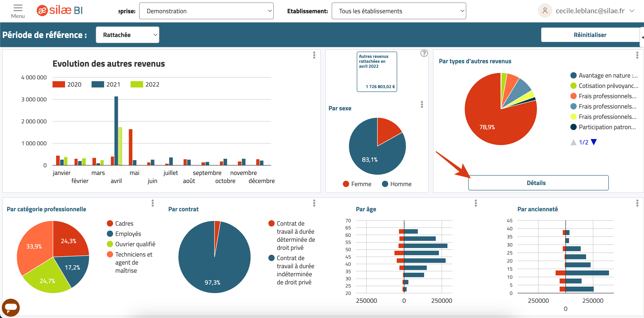644x318 pixels.
Task: Toggle Femme legend in Par sexe
Action: click(357, 184)
